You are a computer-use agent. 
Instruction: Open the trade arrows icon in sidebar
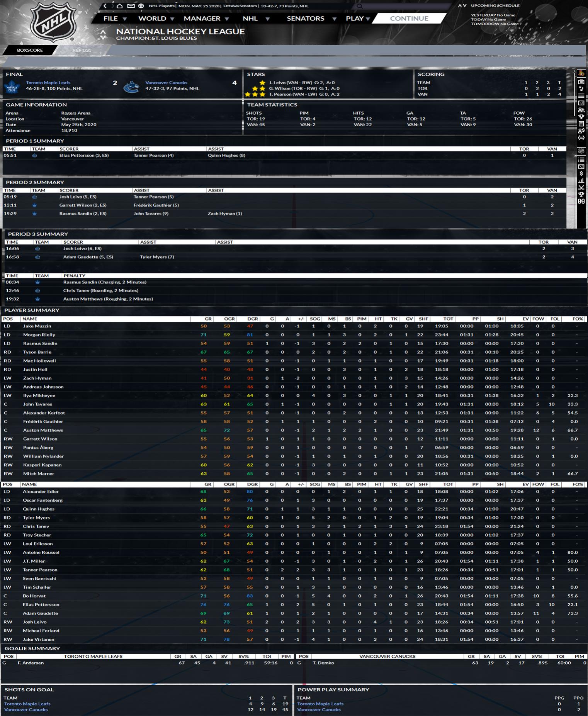[x=581, y=138]
